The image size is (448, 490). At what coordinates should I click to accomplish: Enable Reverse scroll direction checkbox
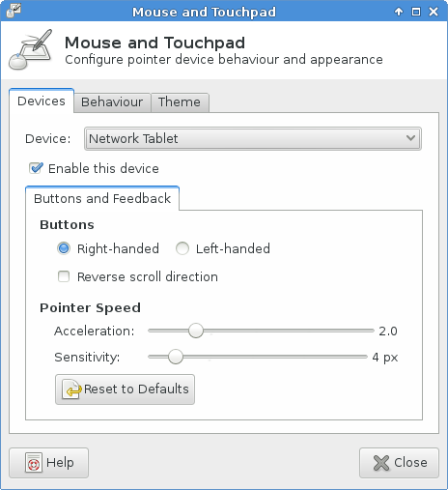(64, 276)
